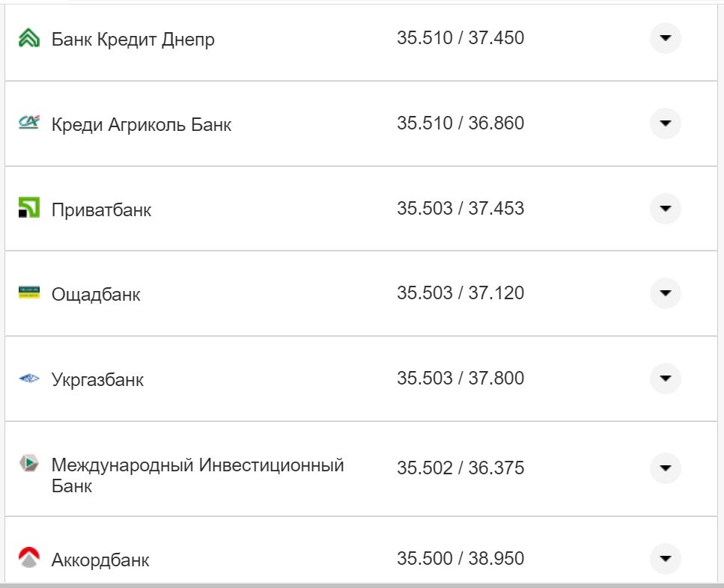Select the Приватбанк logo icon
The image size is (724, 588).
pos(29,208)
